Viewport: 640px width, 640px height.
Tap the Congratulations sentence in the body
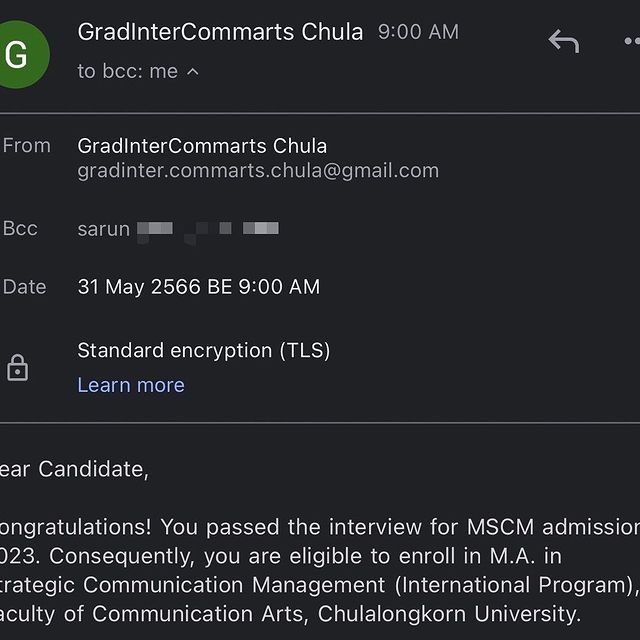(320, 527)
